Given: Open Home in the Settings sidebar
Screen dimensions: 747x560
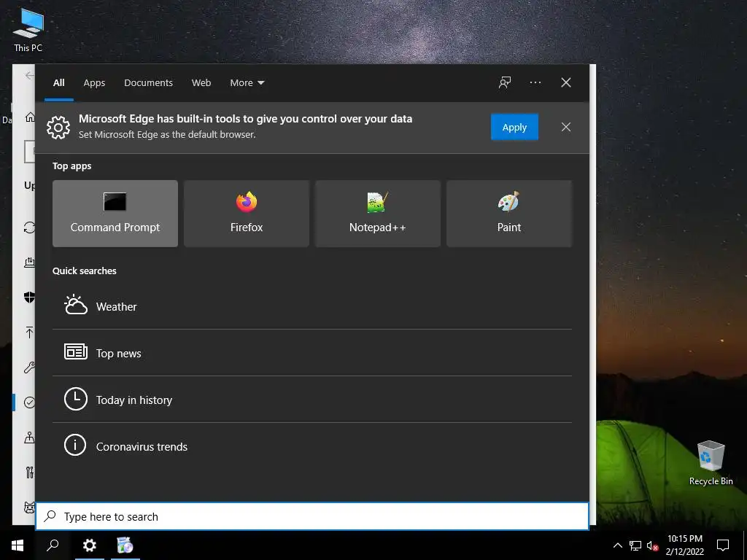Looking at the screenshot, I should (30, 117).
